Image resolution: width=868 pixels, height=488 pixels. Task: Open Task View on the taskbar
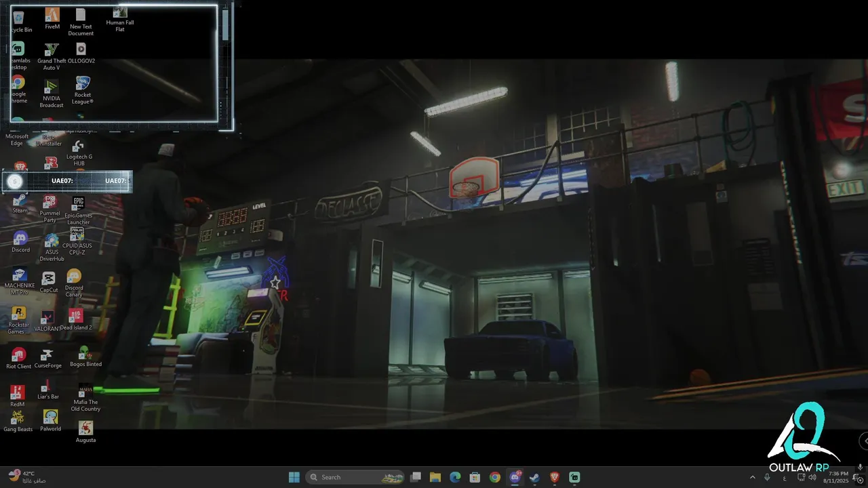coord(416,477)
